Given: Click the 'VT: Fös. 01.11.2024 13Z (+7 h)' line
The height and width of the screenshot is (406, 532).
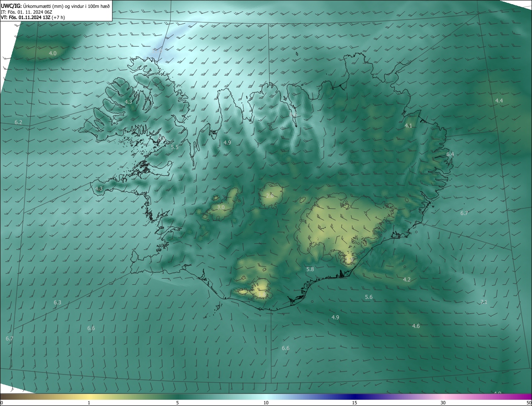Looking at the screenshot, I should [x=33, y=17].
